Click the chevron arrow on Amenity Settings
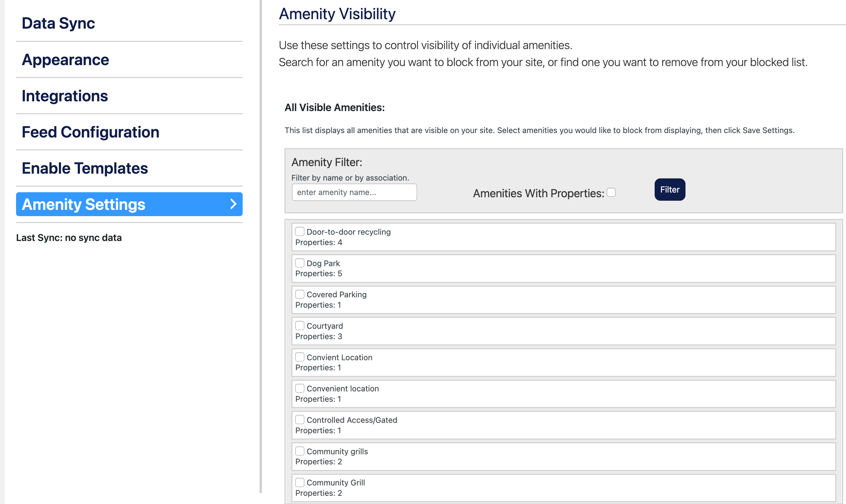 pos(233,204)
